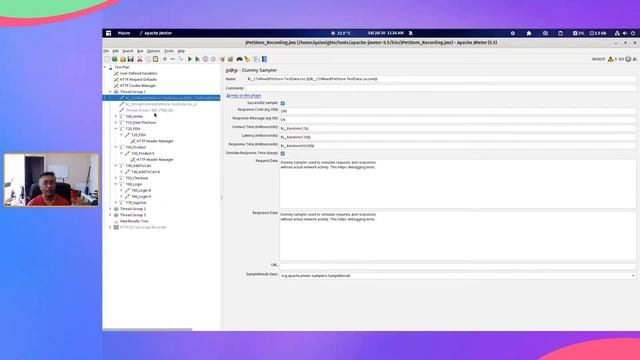
Task: Click the Latency input field
Action: pos(458,137)
